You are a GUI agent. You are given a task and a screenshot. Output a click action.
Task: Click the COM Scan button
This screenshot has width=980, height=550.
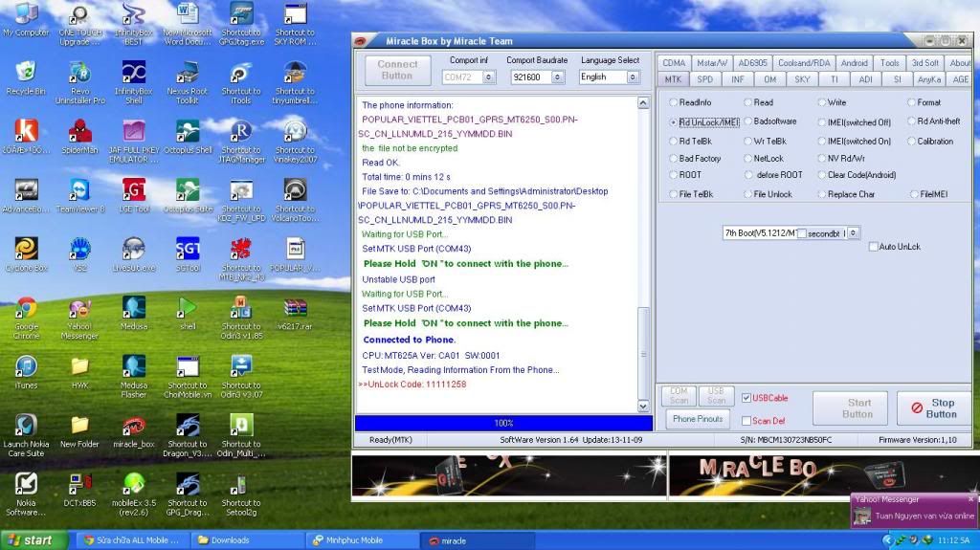point(679,396)
